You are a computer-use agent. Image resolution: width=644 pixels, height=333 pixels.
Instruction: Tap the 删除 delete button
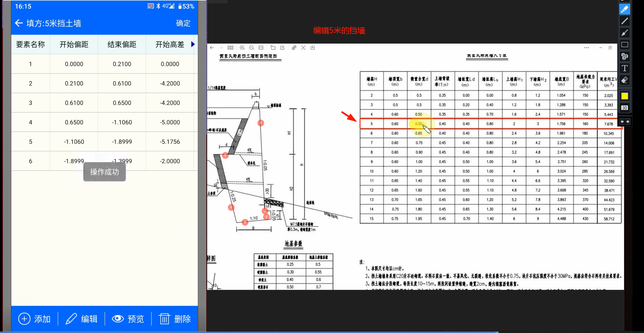tap(175, 319)
